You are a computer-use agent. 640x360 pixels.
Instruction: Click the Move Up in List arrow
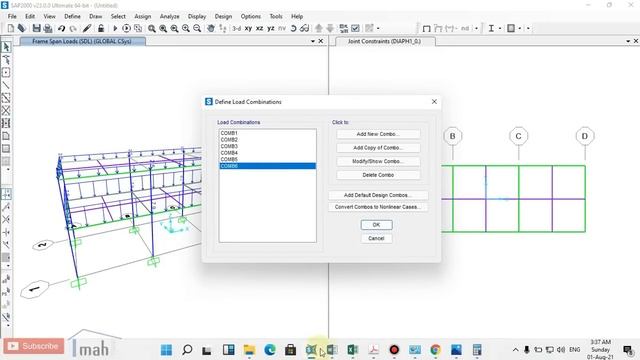pyautogui.click(x=319, y=28)
